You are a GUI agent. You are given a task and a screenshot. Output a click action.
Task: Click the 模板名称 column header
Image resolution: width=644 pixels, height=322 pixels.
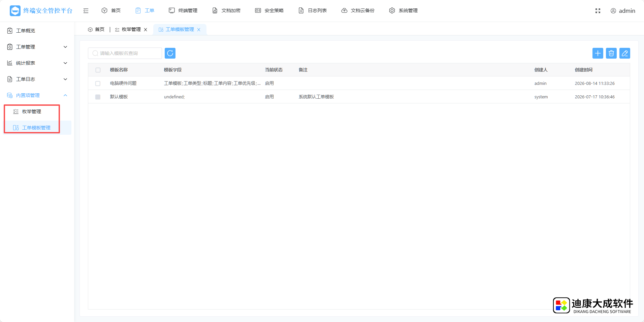pyautogui.click(x=119, y=70)
